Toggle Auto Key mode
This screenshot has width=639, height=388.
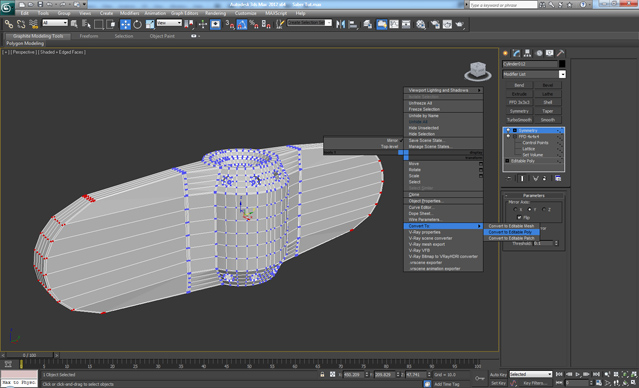[498, 375]
